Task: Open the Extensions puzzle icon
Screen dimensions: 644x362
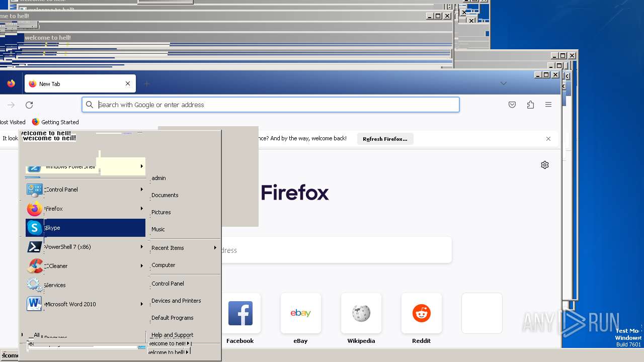Action: pos(530,105)
